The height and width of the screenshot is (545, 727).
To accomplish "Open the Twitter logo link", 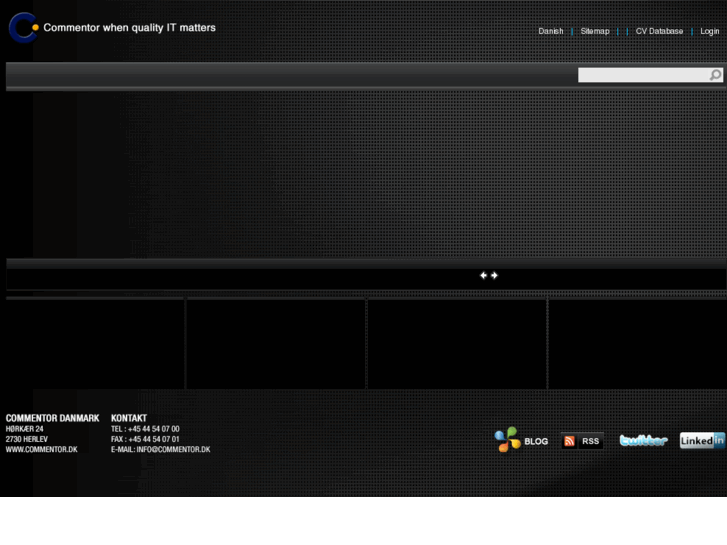I will (644, 440).
